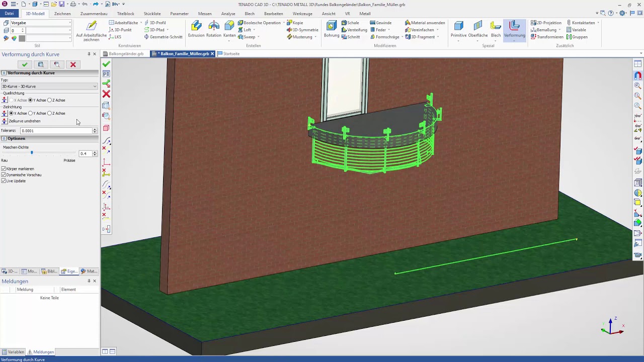Open the Oberfläche surface tool

(x=478, y=30)
